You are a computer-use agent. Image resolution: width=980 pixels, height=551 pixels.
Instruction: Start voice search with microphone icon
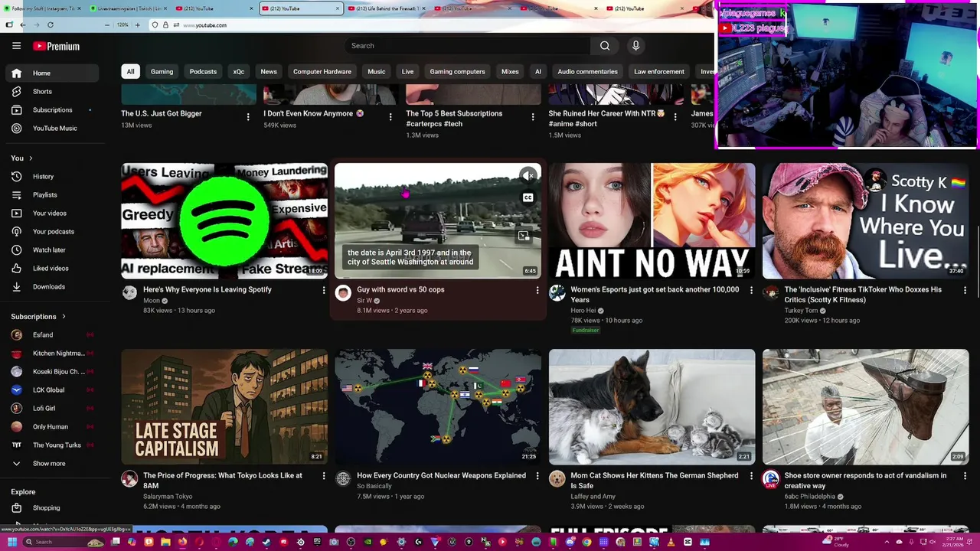click(x=635, y=46)
